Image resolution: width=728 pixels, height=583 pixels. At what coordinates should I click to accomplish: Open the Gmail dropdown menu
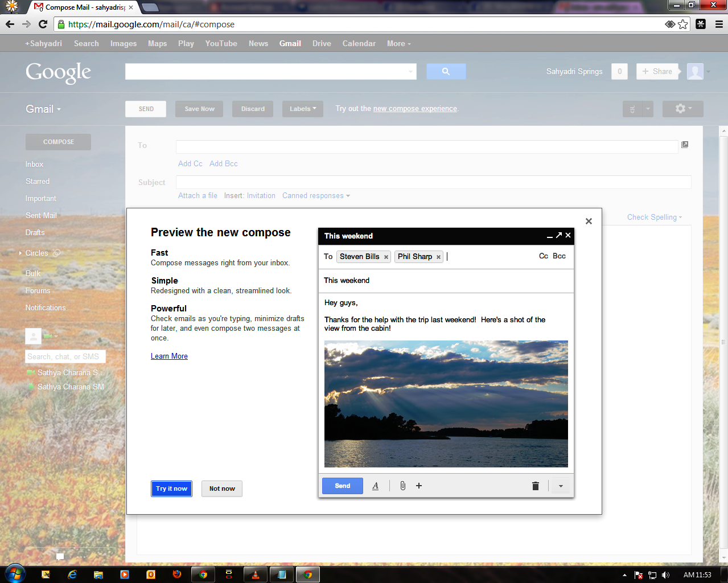click(x=43, y=109)
